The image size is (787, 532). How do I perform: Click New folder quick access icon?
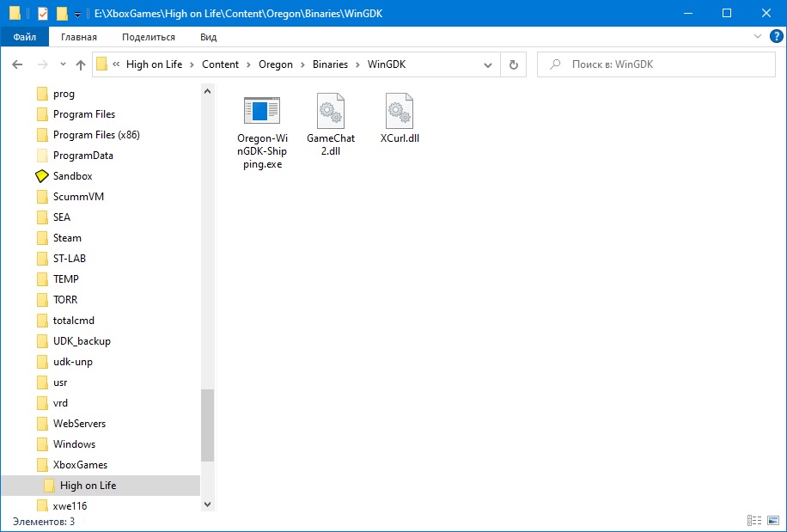62,14
